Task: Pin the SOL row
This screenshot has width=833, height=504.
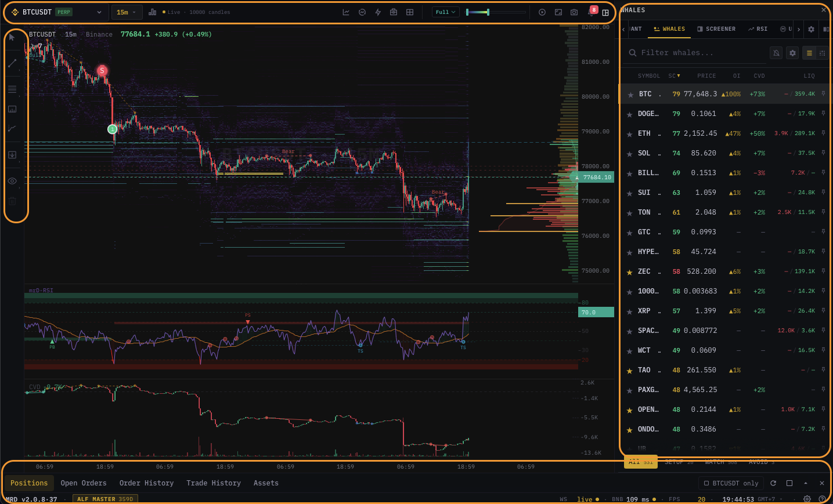Action: coord(823,153)
